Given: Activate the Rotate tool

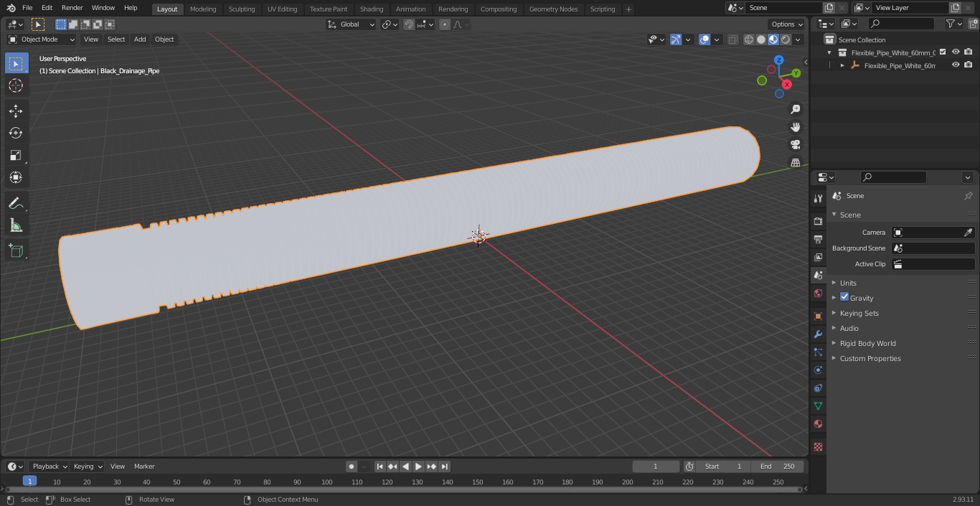Looking at the screenshot, I should pos(16,133).
